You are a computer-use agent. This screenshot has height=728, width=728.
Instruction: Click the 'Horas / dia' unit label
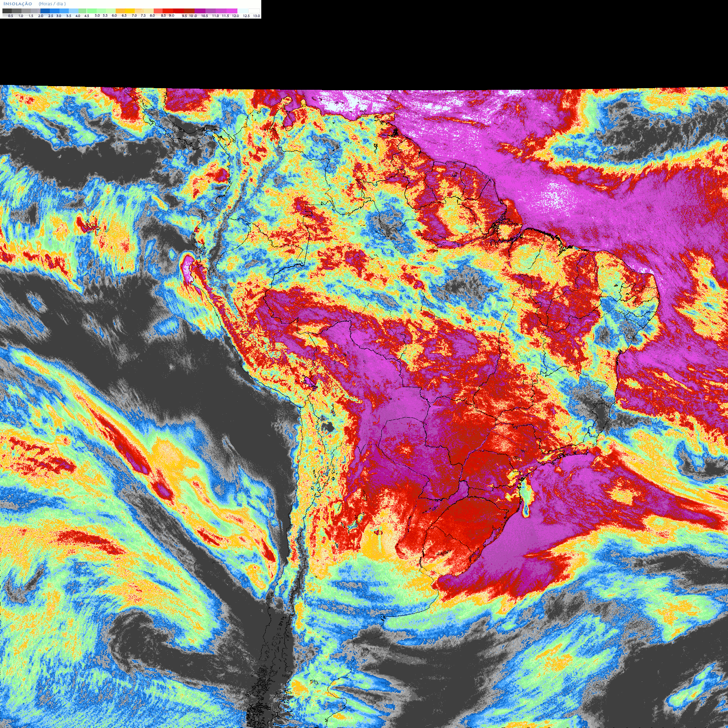pos(52,4)
